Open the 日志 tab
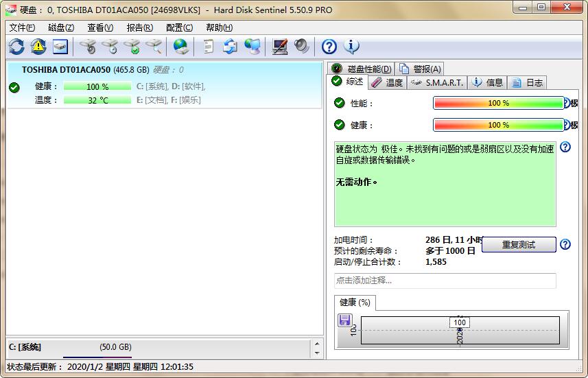588x378 pixels. pyautogui.click(x=527, y=82)
